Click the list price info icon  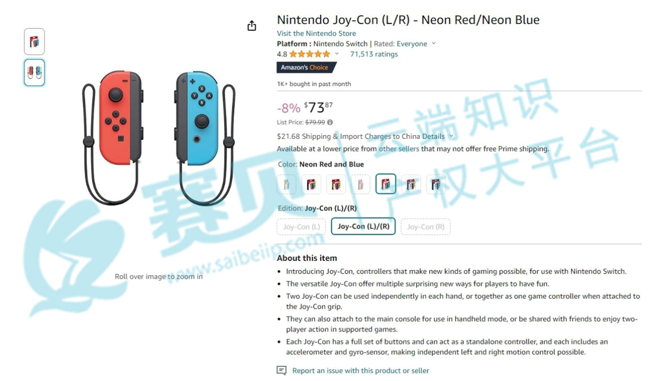pyautogui.click(x=330, y=122)
